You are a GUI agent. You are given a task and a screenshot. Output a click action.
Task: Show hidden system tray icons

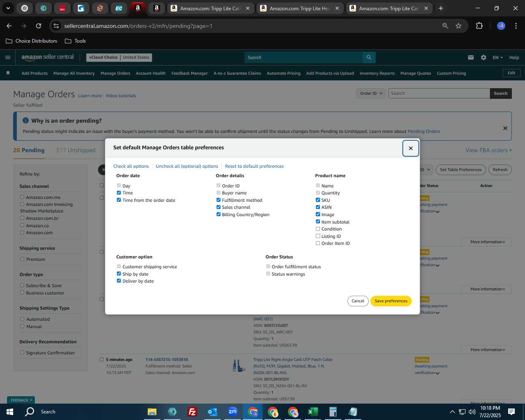(452, 412)
